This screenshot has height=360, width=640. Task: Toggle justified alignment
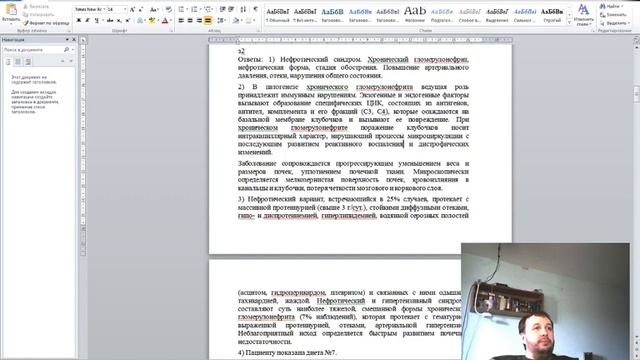tap(208, 20)
